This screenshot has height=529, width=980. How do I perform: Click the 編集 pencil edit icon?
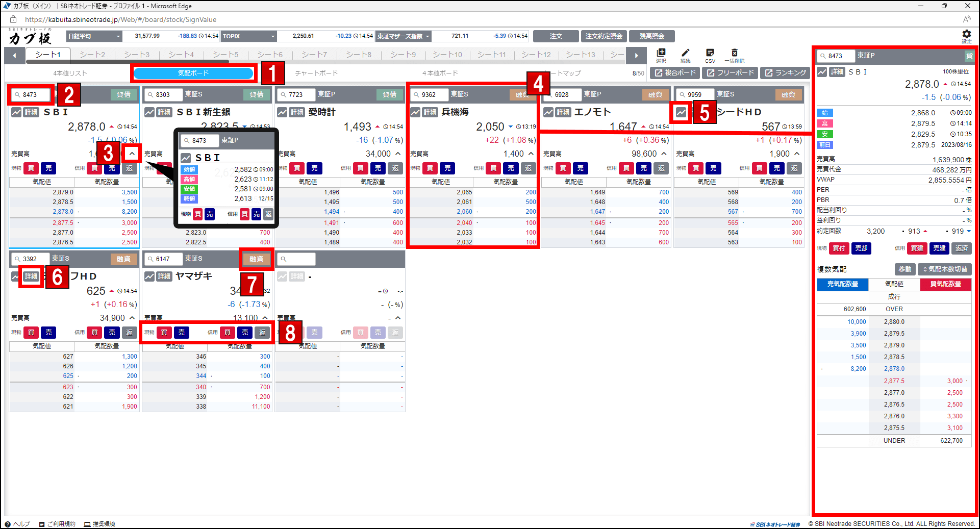coord(686,55)
